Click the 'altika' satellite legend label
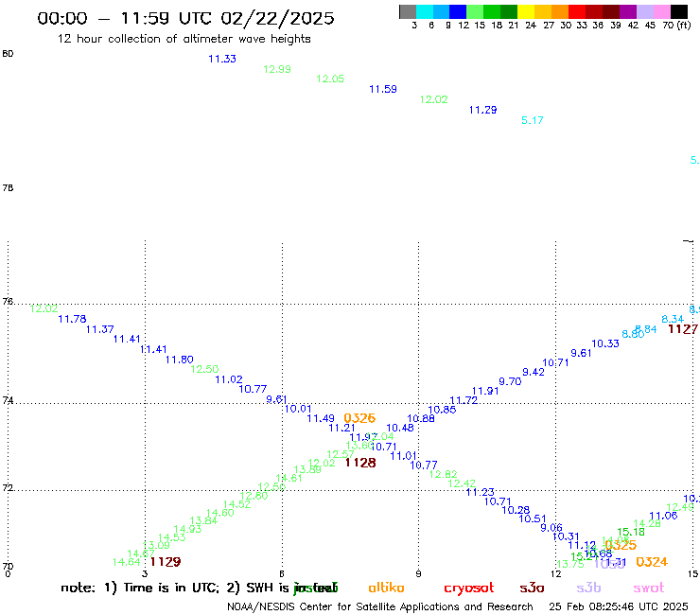The image size is (700, 615). tap(386, 588)
